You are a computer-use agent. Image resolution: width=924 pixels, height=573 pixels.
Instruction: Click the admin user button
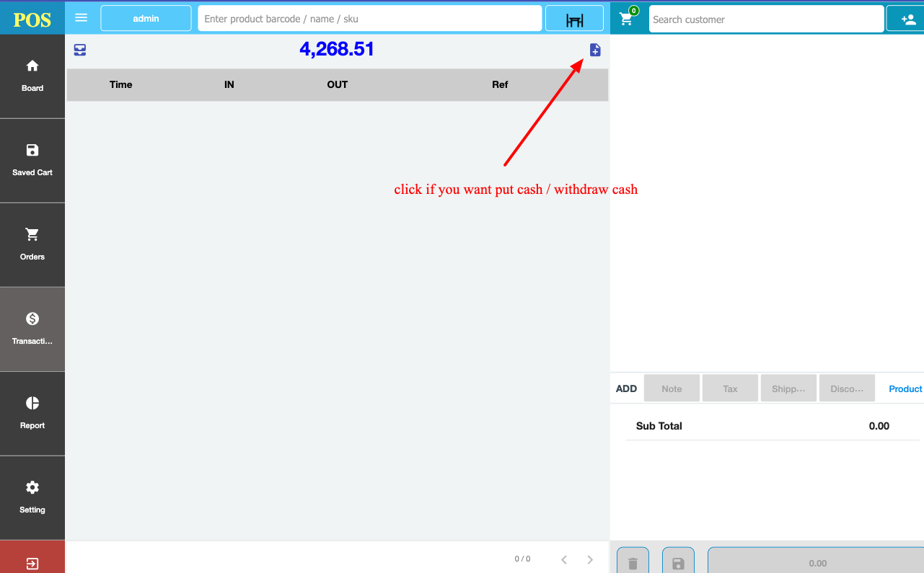146,19
